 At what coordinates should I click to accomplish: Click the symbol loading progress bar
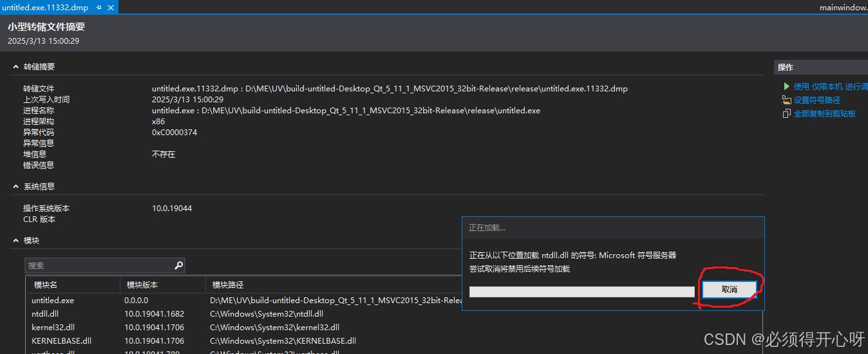point(582,292)
